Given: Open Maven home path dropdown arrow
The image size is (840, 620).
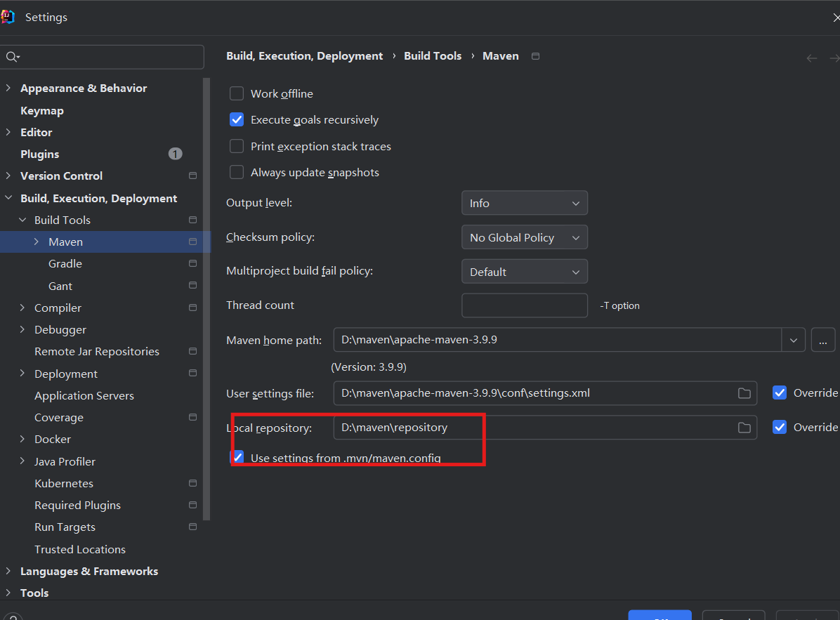Looking at the screenshot, I should [x=794, y=340].
